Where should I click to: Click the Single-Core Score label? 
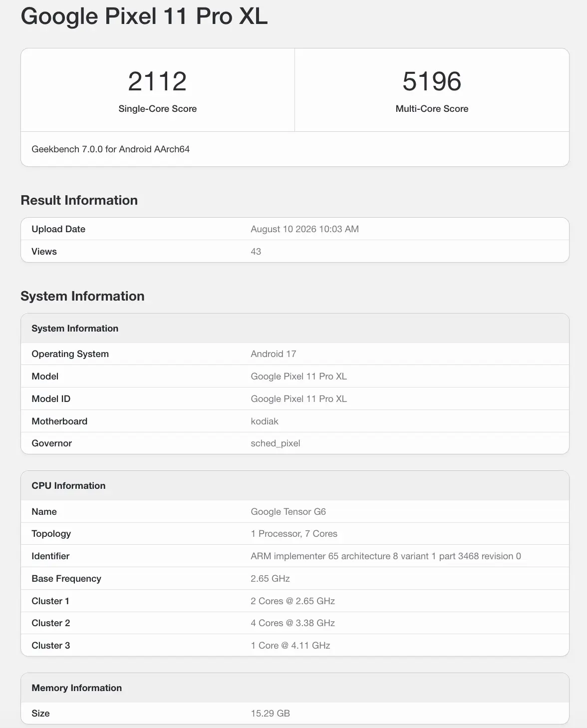(x=157, y=109)
